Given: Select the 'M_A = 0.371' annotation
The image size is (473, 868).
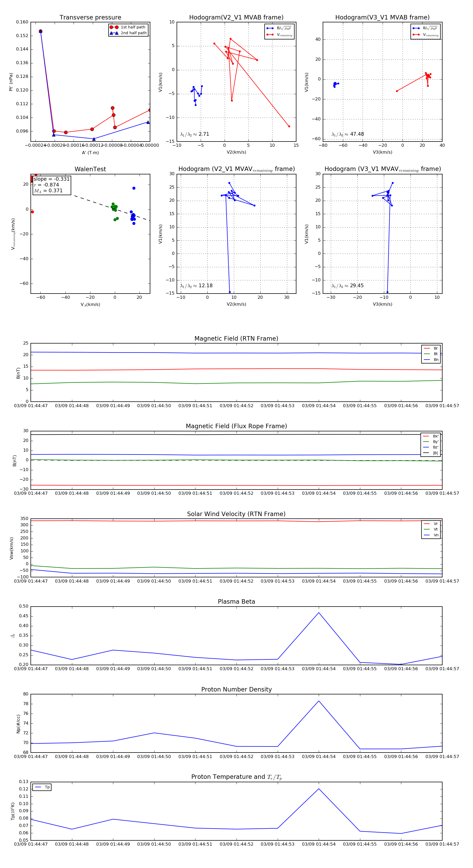Looking at the screenshot, I should [x=48, y=191].
